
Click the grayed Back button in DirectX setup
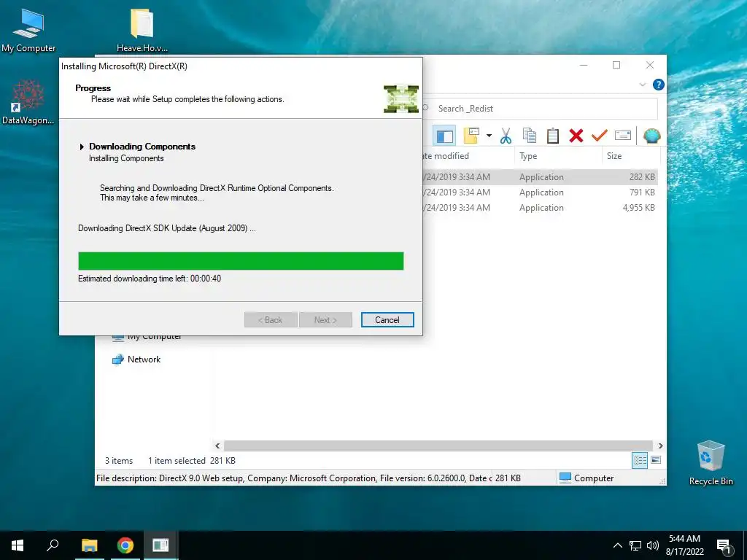click(x=271, y=320)
